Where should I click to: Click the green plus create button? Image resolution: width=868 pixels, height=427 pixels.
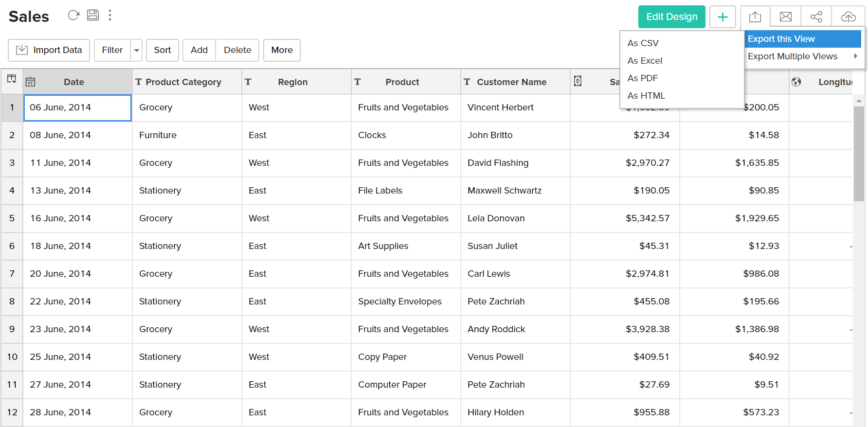pyautogui.click(x=723, y=17)
